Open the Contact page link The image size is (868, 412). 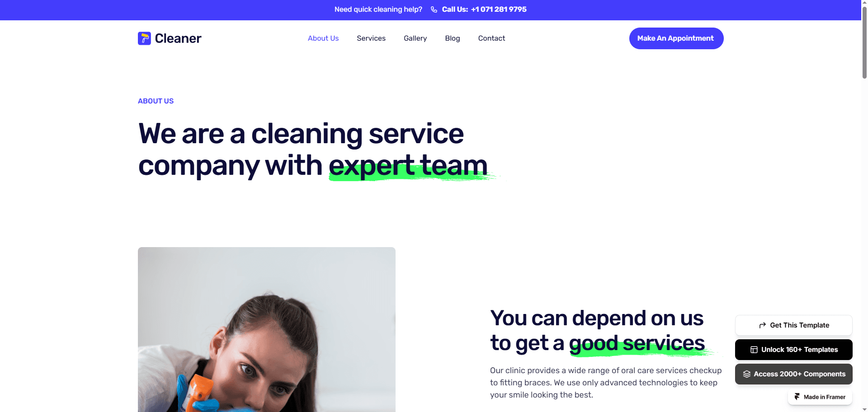pyautogui.click(x=491, y=38)
